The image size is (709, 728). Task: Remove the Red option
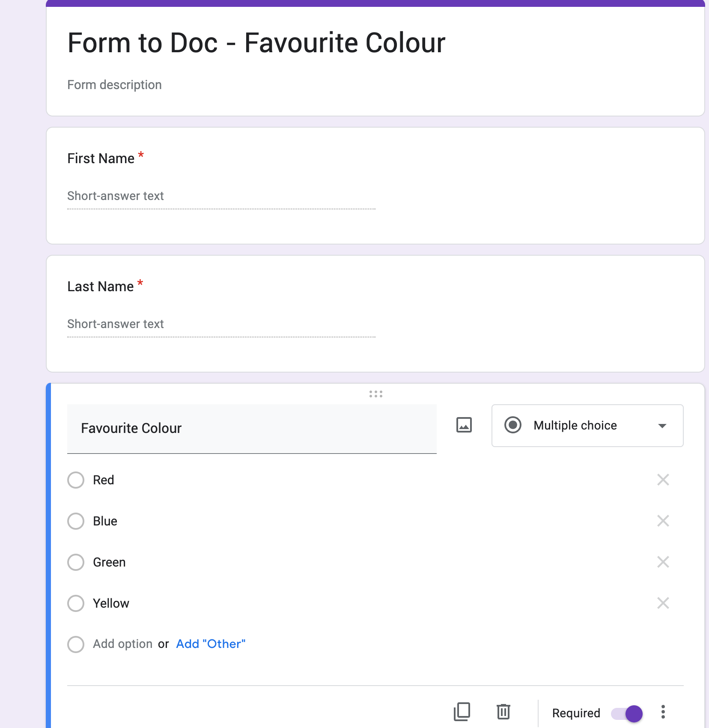663,480
